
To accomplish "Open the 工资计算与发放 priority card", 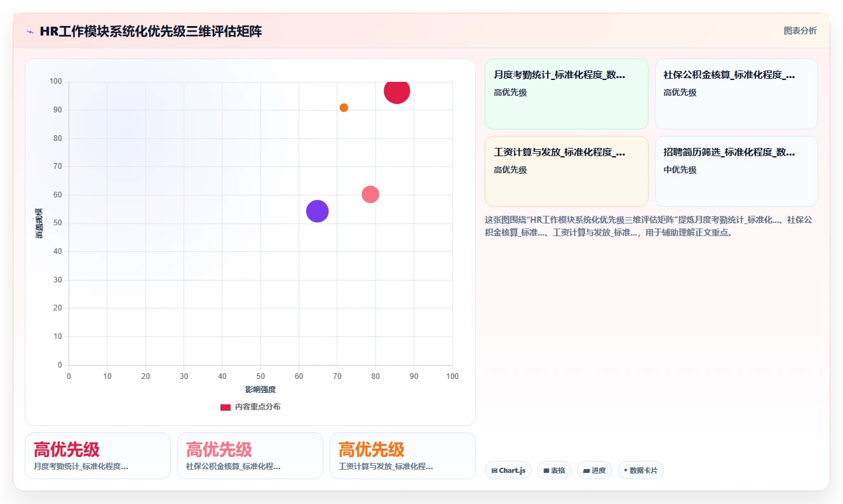I will pos(566,171).
